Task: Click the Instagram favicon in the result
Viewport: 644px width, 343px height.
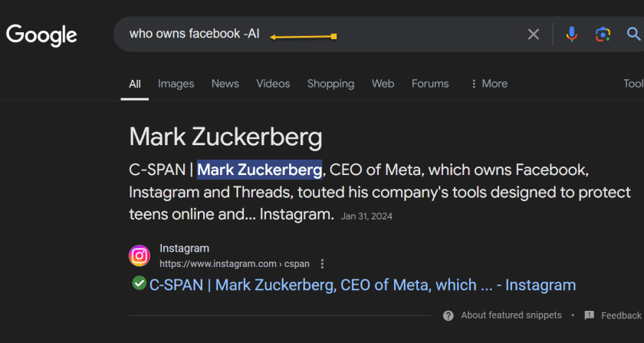Action: [140, 256]
